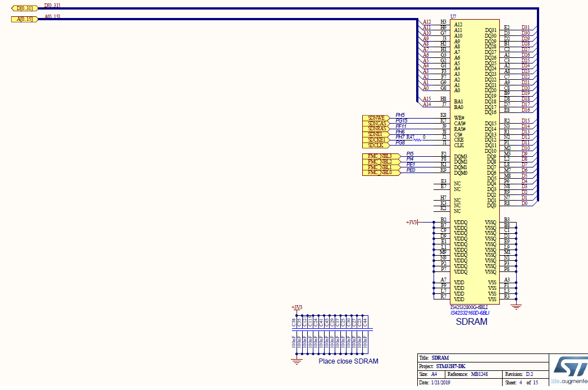Click the SDRAM title in the title block
Viewport: 588px width, 390px height.
441,357
